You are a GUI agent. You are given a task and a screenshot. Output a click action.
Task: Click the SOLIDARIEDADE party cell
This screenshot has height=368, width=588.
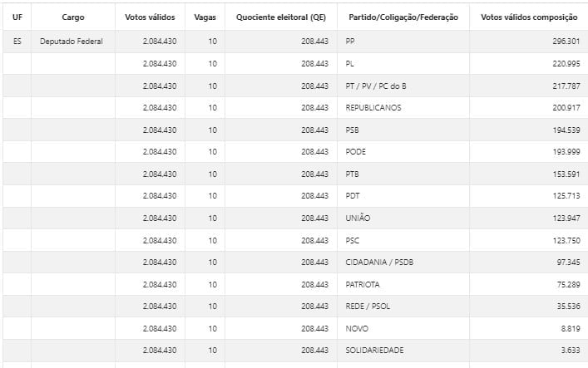click(374, 350)
